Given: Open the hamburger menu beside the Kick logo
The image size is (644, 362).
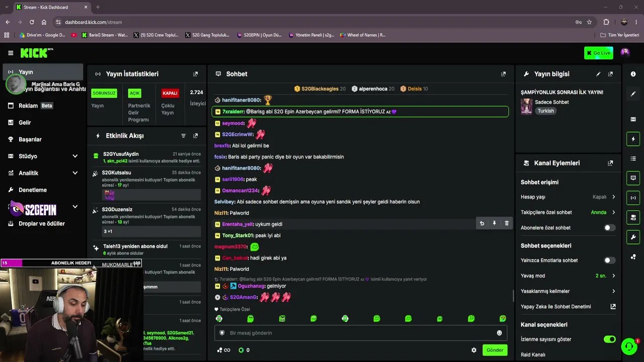Looking at the screenshot, I should 11,53.
